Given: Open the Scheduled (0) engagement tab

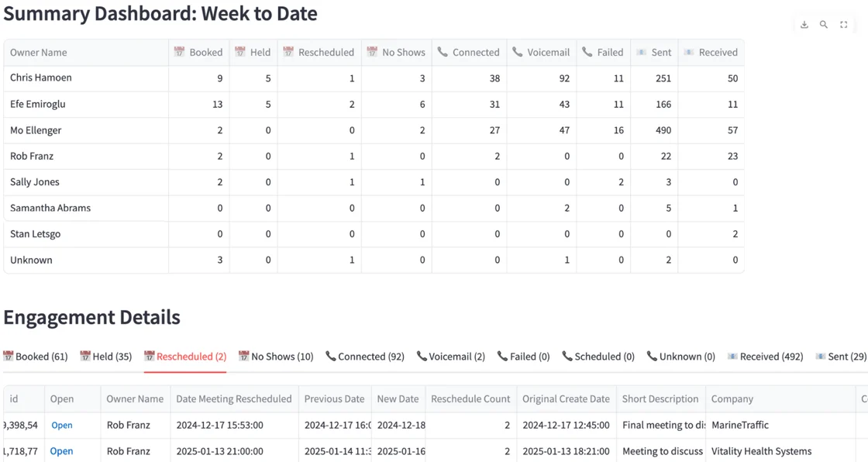Looking at the screenshot, I should coord(598,356).
